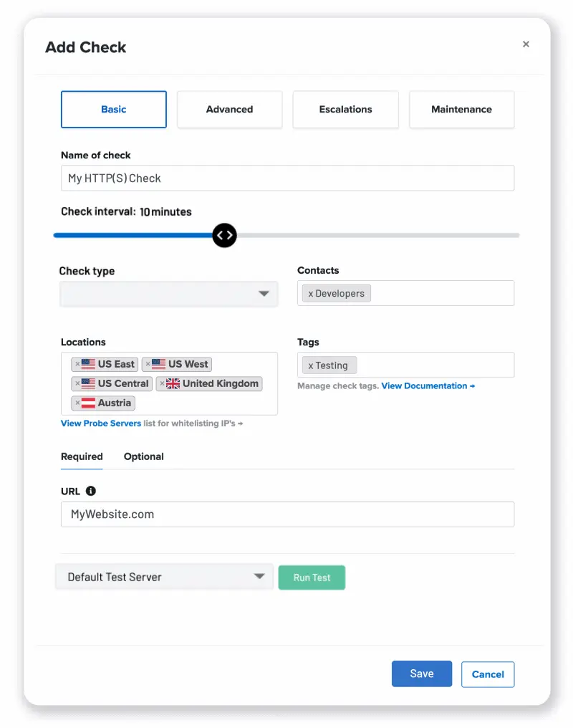The image size is (573, 728).
Task: Open the Escalations tab
Action: point(346,109)
